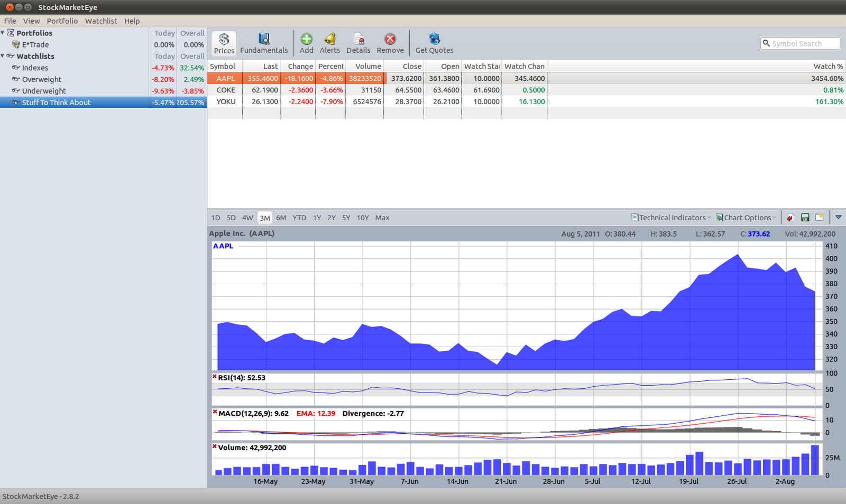Open the Fundamentals view
Viewport: 846px width, 504px height.
click(264, 43)
